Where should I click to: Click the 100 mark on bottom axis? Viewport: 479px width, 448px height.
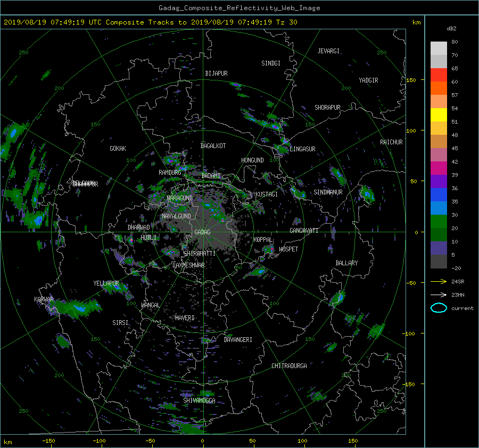tap(302, 441)
